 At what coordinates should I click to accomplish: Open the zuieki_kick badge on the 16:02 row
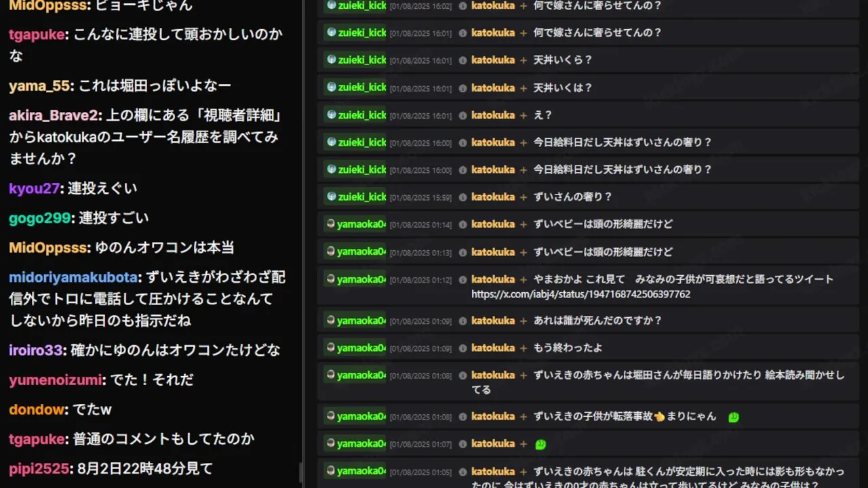(355, 5)
